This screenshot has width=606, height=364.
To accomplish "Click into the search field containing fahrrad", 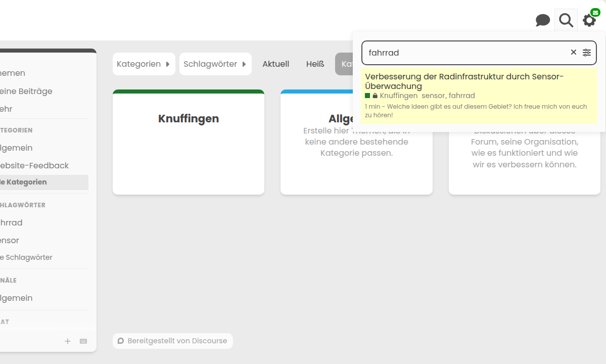I will coord(465,53).
